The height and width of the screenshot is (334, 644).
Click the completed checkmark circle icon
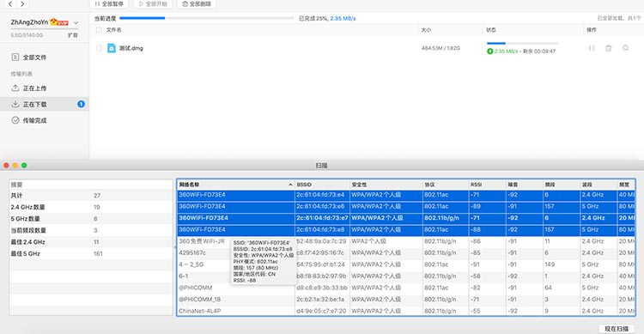coord(15,120)
